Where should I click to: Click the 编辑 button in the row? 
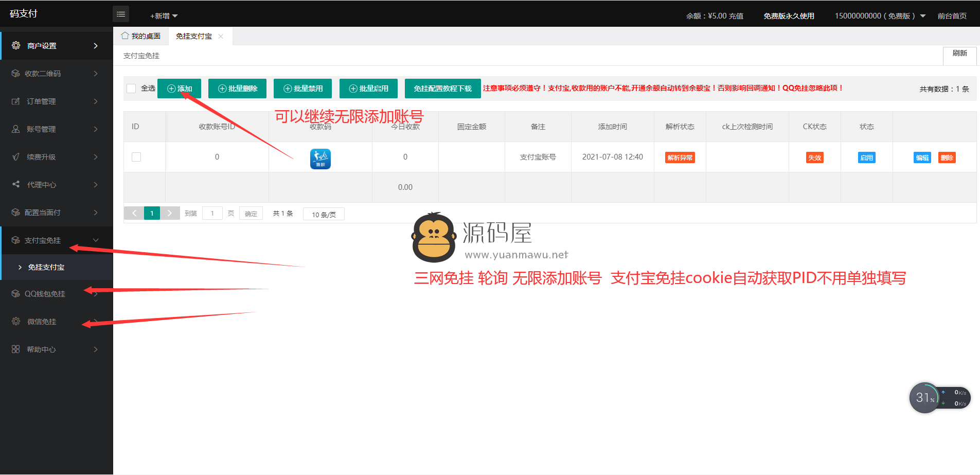pos(922,157)
